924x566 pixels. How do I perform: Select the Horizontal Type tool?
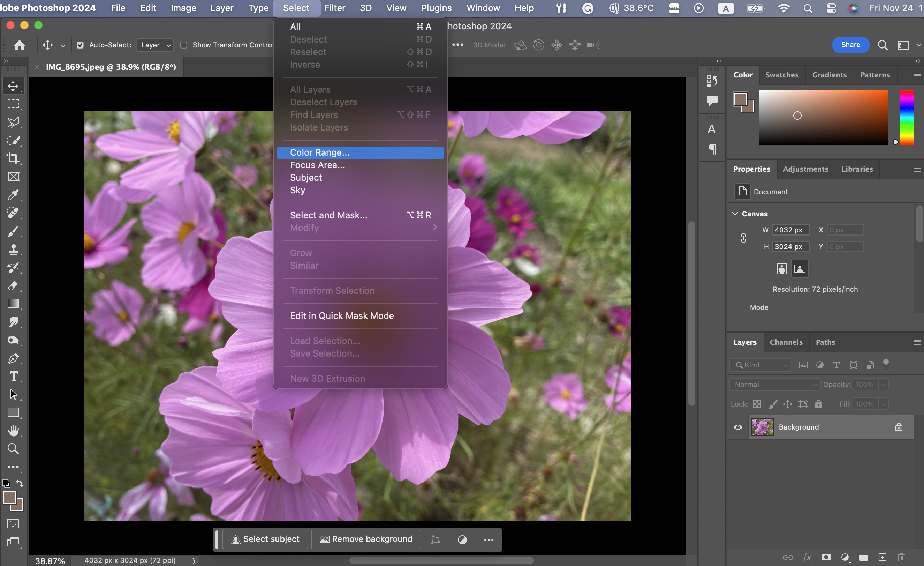tap(13, 377)
